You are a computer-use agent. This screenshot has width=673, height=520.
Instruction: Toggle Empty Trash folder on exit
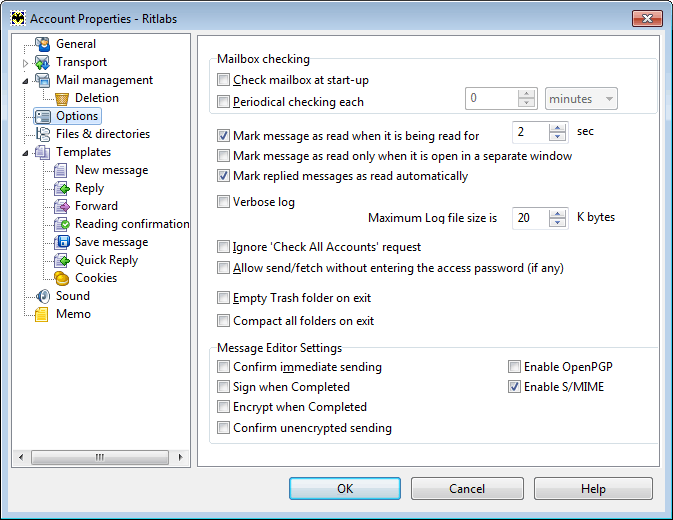[x=223, y=297]
